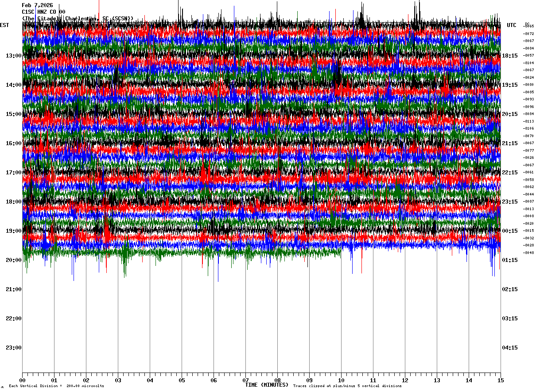Image resolution: width=536 pixels, height=392 pixels.
Task: Select DC offset value -8048
Action: click(528, 253)
